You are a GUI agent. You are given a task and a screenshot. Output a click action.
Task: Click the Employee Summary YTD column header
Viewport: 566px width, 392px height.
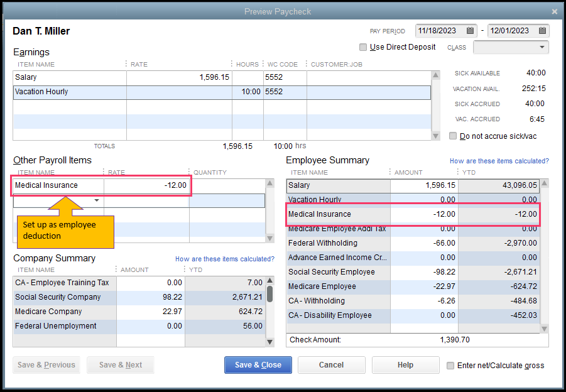click(x=469, y=172)
